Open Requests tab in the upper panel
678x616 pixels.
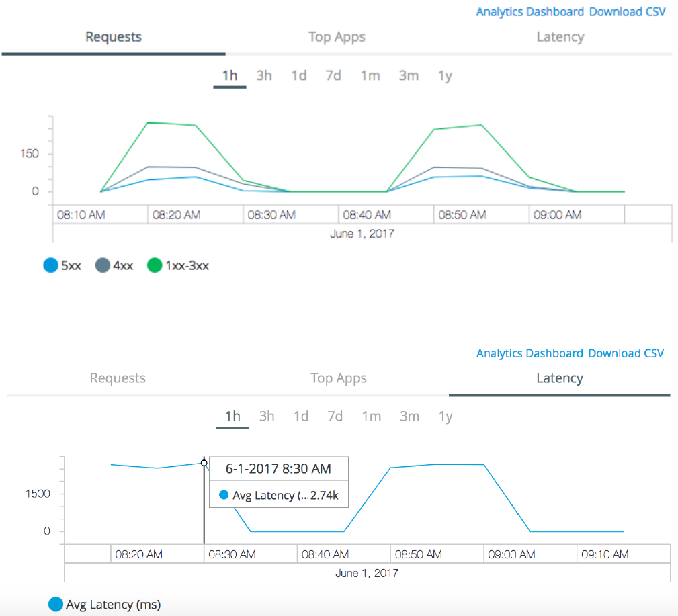(114, 37)
